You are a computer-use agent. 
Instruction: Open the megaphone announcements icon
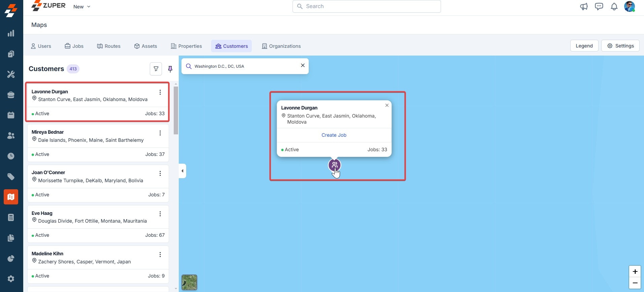click(584, 6)
